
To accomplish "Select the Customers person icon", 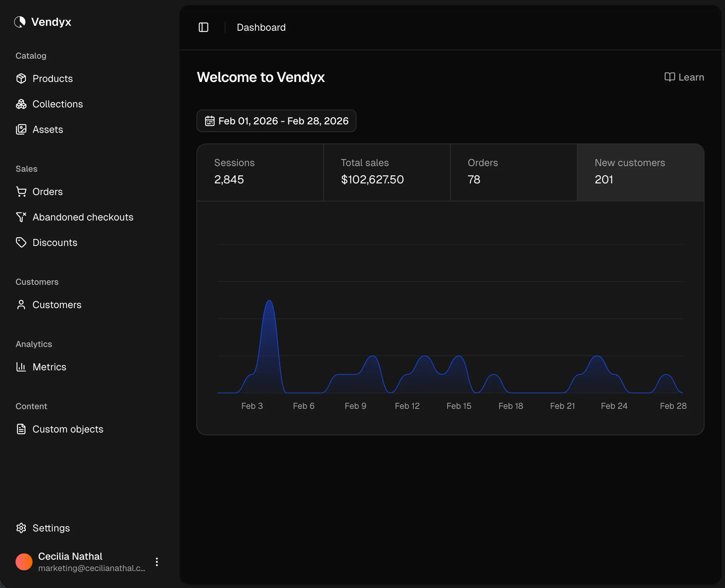I will tap(21, 305).
